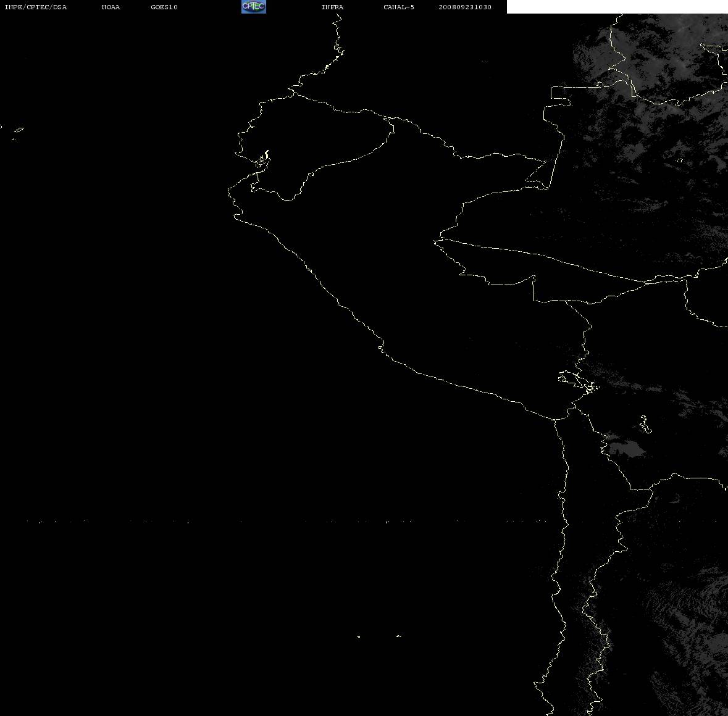Click the GOES10 satellite label
728x716 pixels.
(x=164, y=7)
